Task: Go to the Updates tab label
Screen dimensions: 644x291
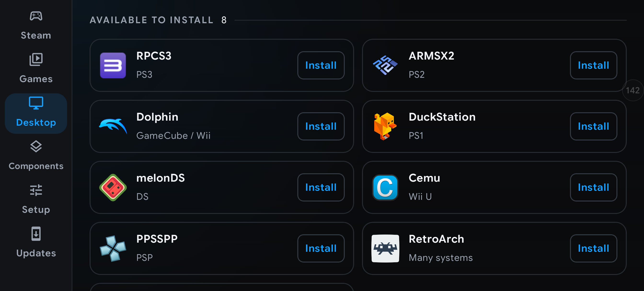Action: click(36, 253)
